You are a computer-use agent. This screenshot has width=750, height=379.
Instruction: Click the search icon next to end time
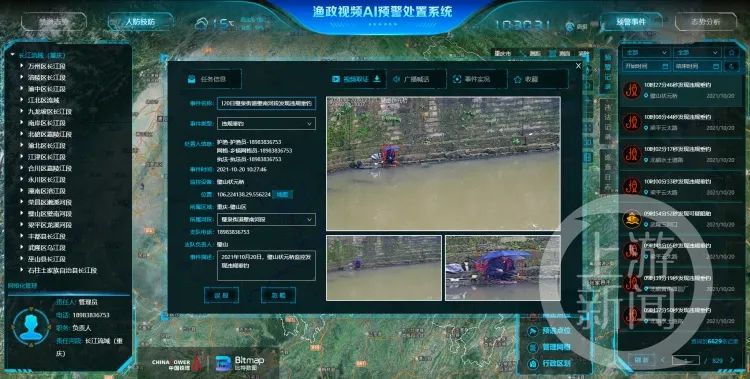(731, 66)
